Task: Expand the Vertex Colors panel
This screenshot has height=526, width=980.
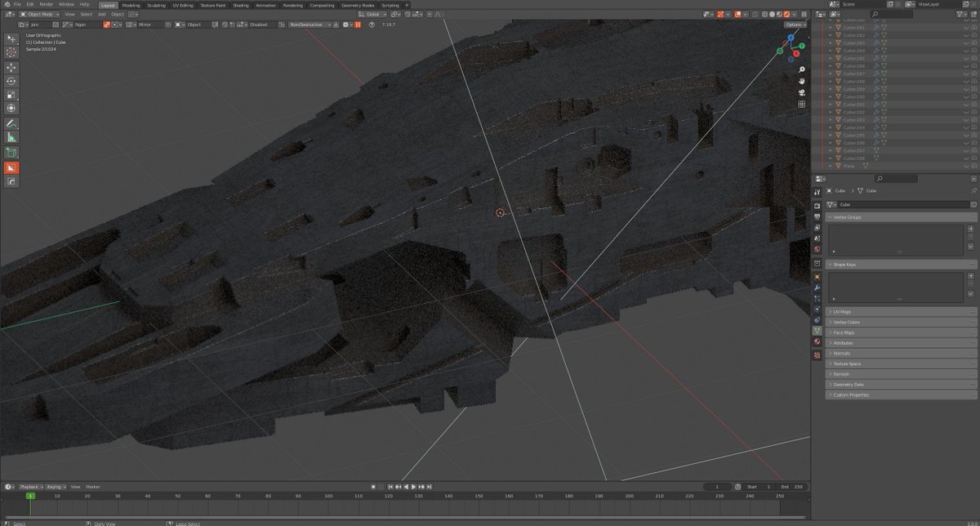Action: pyautogui.click(x=901, y=322)
